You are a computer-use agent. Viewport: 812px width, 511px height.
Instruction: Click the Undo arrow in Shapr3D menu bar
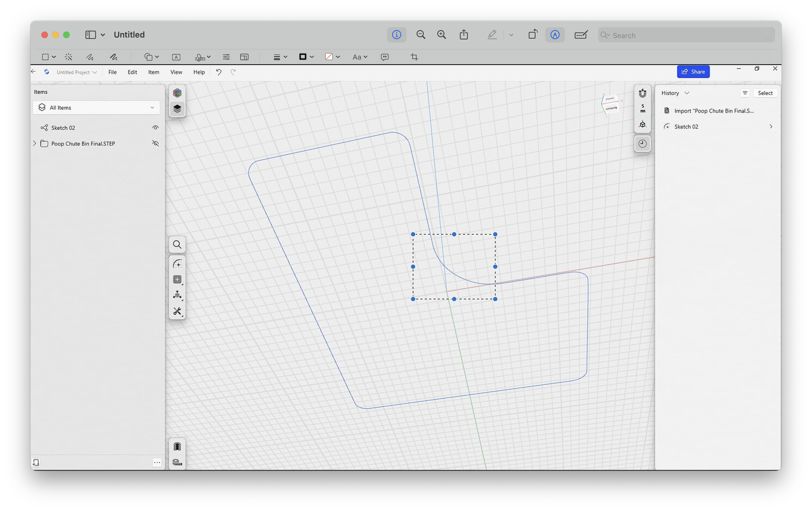(219, 72)
